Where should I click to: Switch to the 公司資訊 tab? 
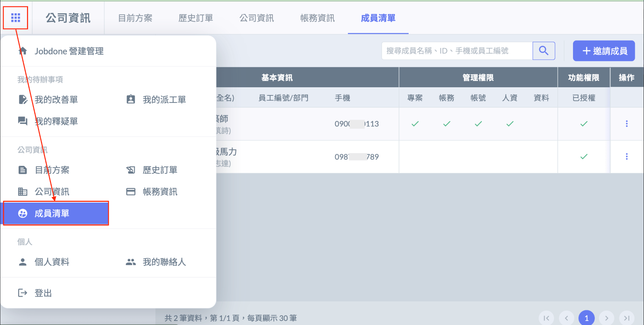(x=256, y=18)
